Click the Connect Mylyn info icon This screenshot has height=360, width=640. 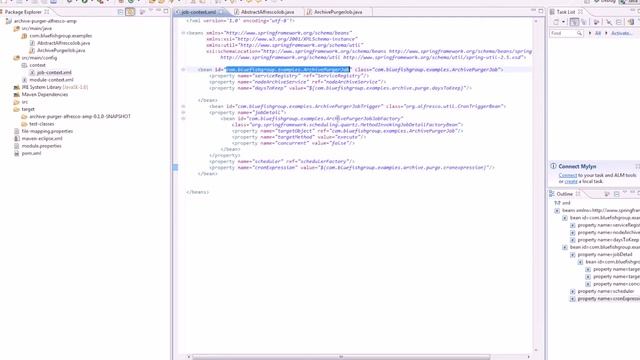coord(553,166)
